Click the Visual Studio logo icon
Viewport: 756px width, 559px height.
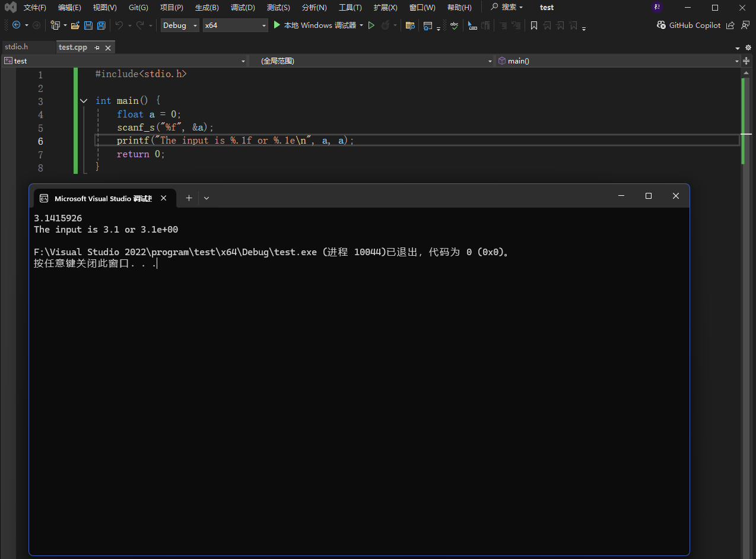pyautogui.click(x=11, y=7)
